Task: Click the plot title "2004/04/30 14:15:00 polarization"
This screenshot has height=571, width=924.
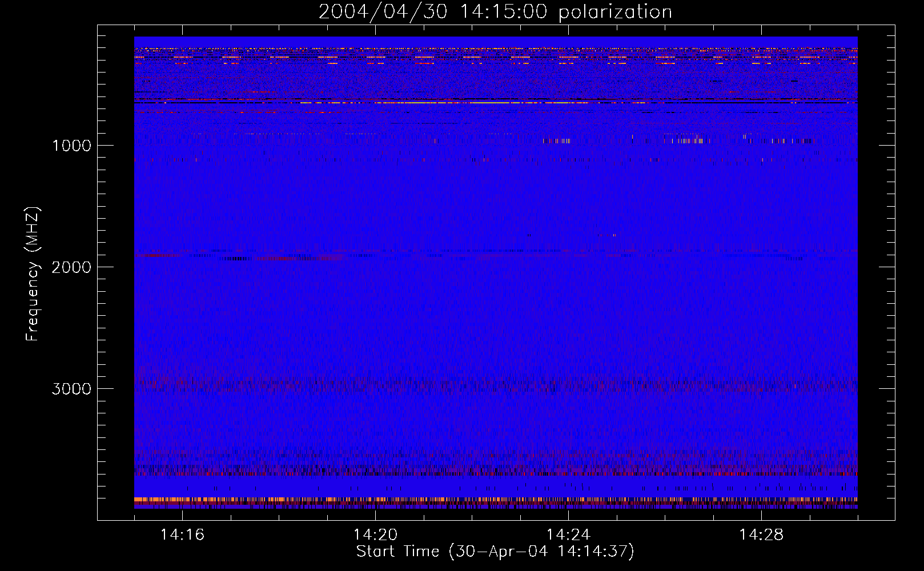Action: [x=495, y=12]
